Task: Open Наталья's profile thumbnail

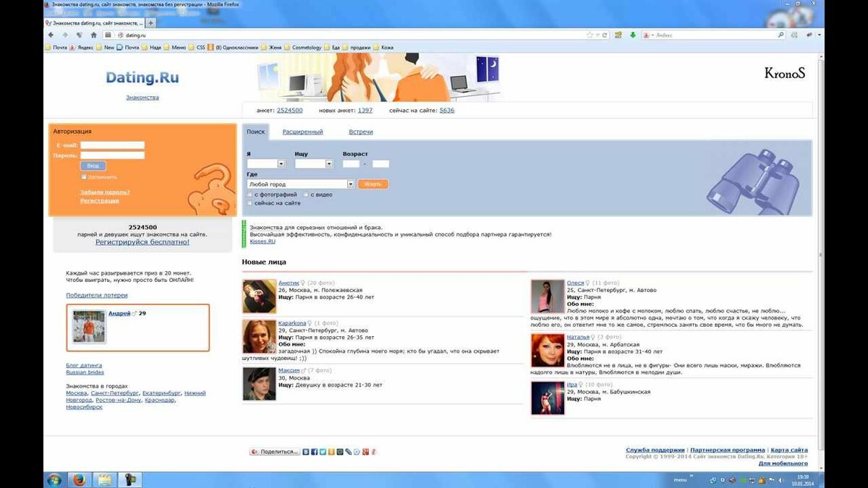Action: click(x=548, y=350)
